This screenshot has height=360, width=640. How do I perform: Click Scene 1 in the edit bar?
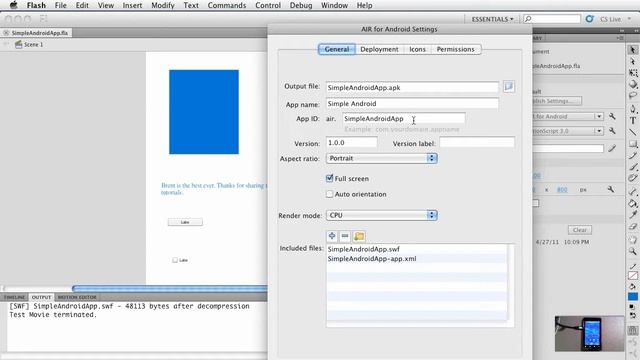29,44
